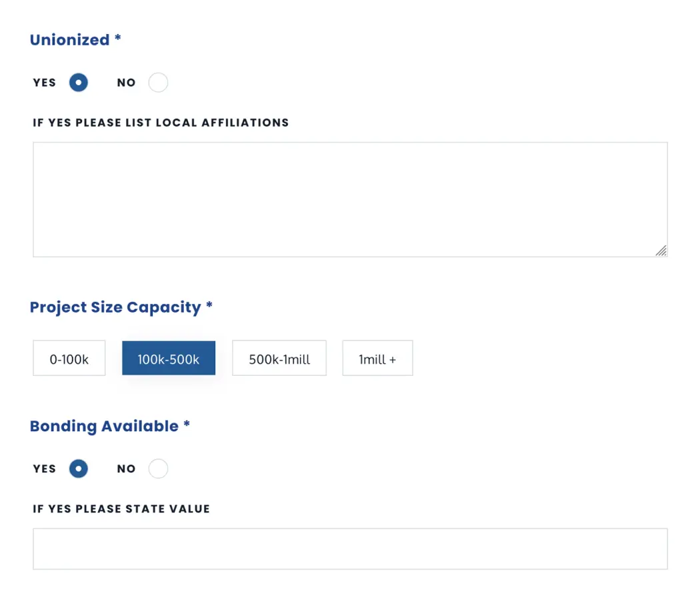
Task: Click the text area resize handle
Action: pyautogui.click(x=661, y=251)
